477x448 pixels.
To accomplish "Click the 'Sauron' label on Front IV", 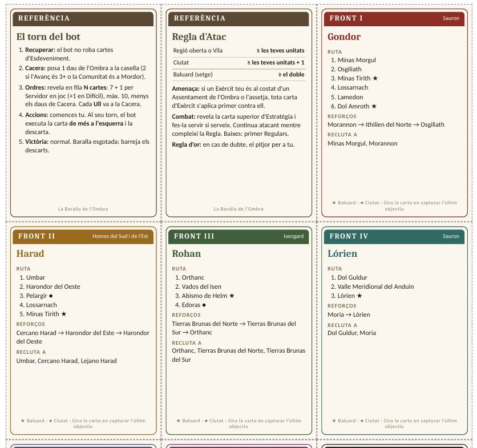I will pyautogui.click(x=451, y=236).
